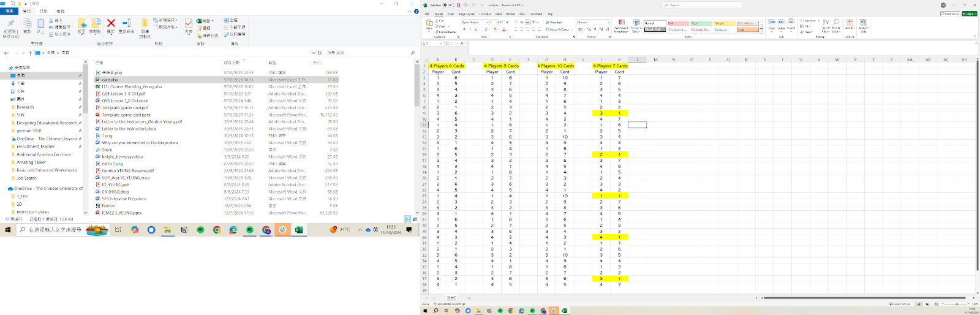
Task: Click the Up arrow in Explorer navigation
Action: (x=30, y=53)
